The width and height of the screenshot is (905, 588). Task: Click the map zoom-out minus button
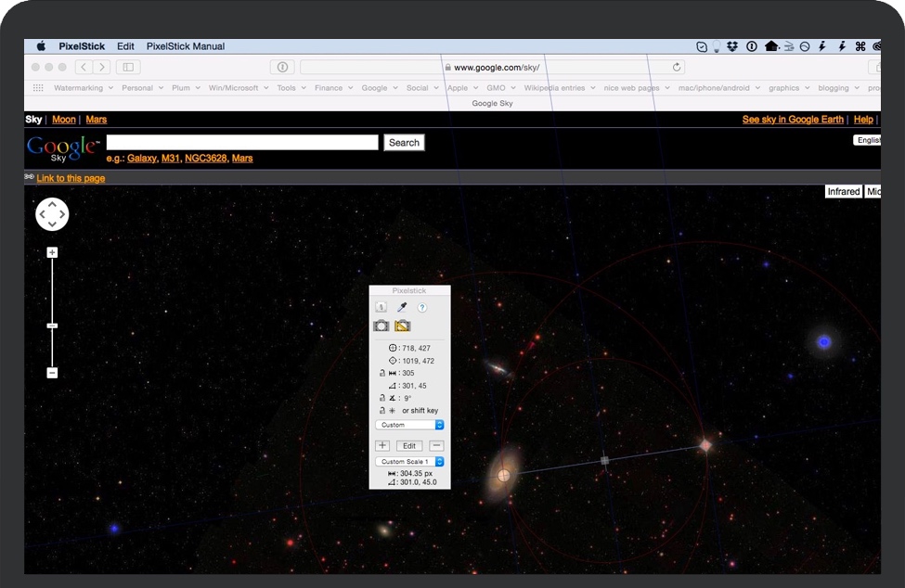(52, 373)
